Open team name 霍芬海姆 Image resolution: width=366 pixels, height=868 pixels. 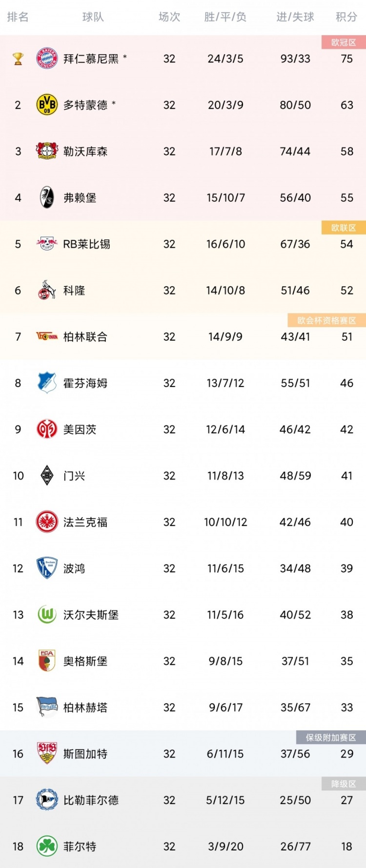[85, 383]
